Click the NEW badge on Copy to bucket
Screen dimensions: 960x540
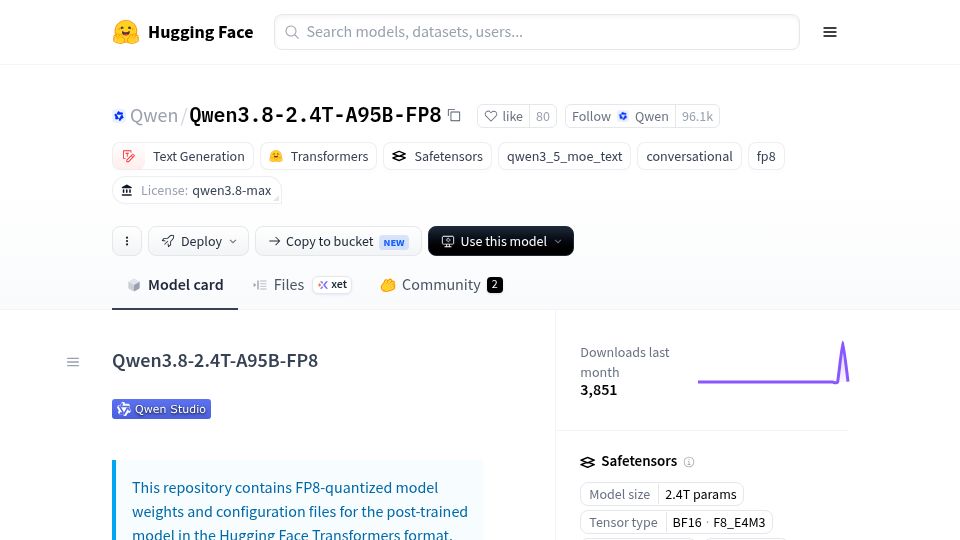[394, 242]
